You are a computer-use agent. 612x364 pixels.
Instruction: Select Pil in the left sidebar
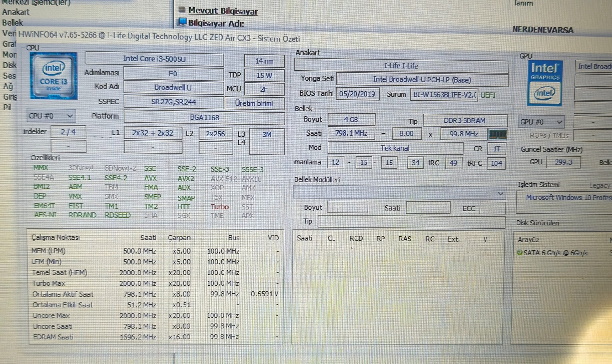[7, 108]
